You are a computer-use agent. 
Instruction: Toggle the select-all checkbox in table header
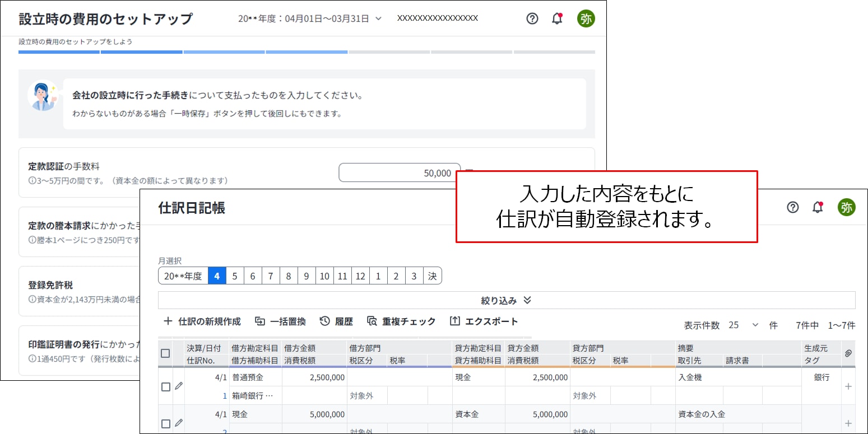165,353
